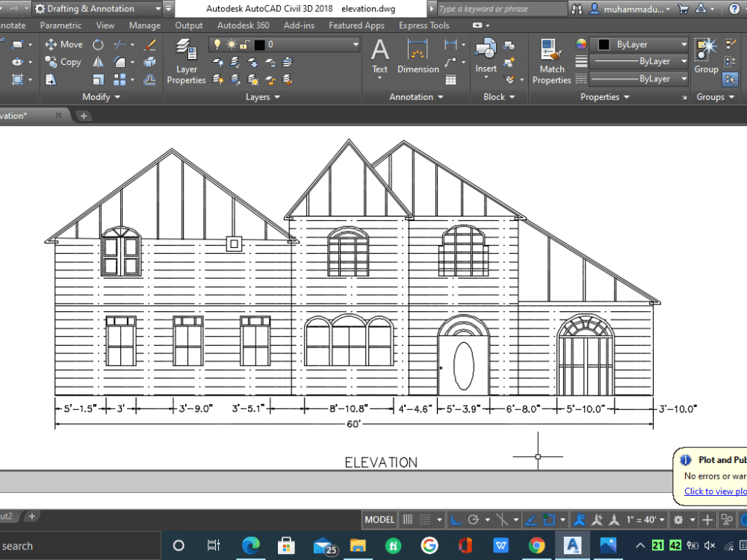747x560 pixels.
Task: Open Google Chrome from the taskbar
Action: pyautogui.click(x=538, y=545)
